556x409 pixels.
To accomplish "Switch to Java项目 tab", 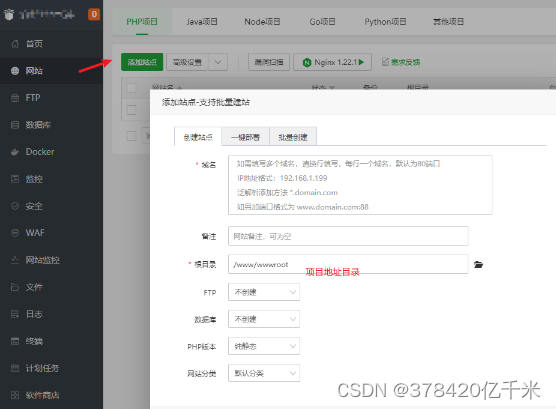I will (202, 22).
